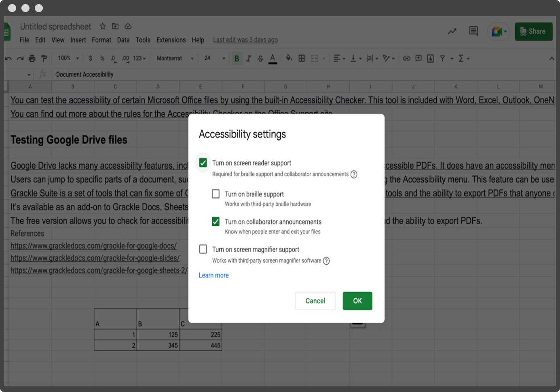This screenshot has height=392, width=560.
Task: Open the Insert menu
Action: pos(78,40)
